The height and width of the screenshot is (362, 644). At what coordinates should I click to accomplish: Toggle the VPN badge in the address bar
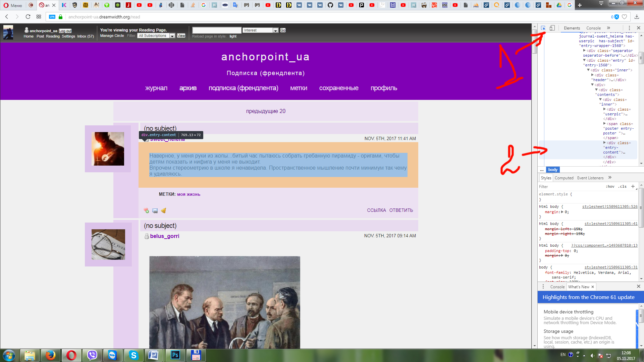(52, 17)
